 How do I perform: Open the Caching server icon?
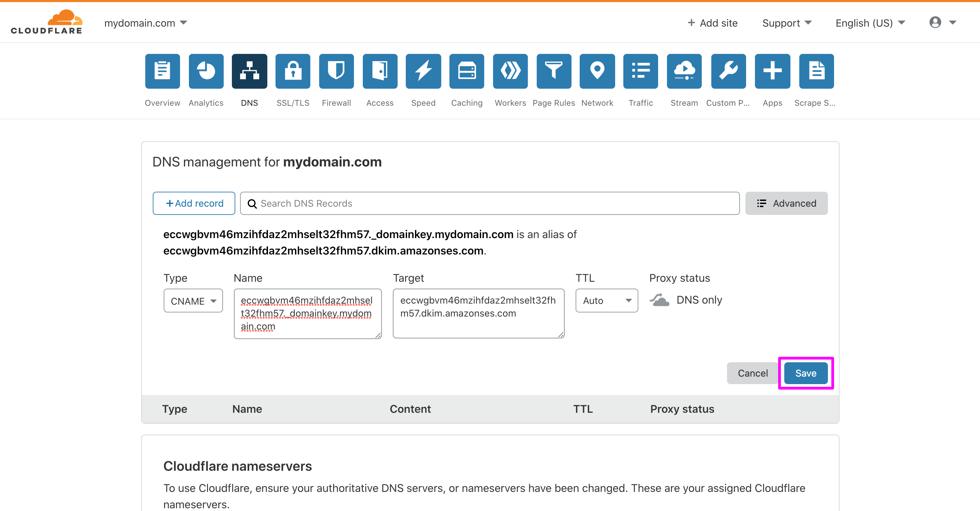click(x=466, y=71)
